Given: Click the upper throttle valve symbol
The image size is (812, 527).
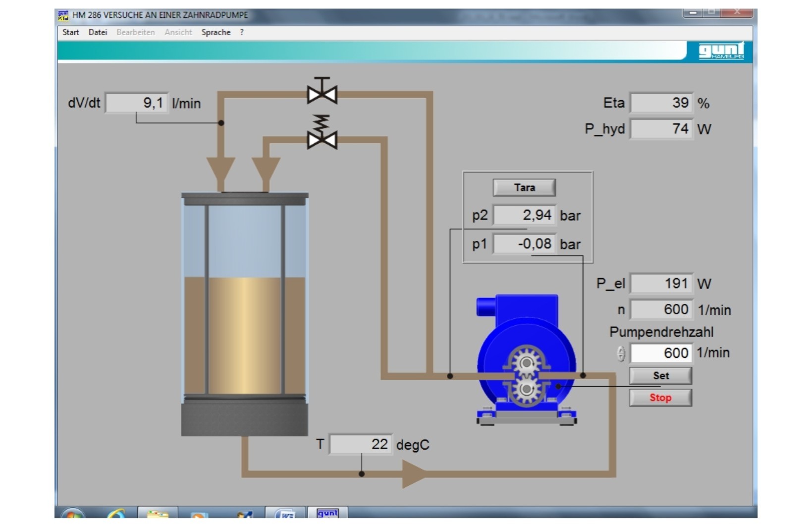Looking at the screenshot, I should 322,90.
